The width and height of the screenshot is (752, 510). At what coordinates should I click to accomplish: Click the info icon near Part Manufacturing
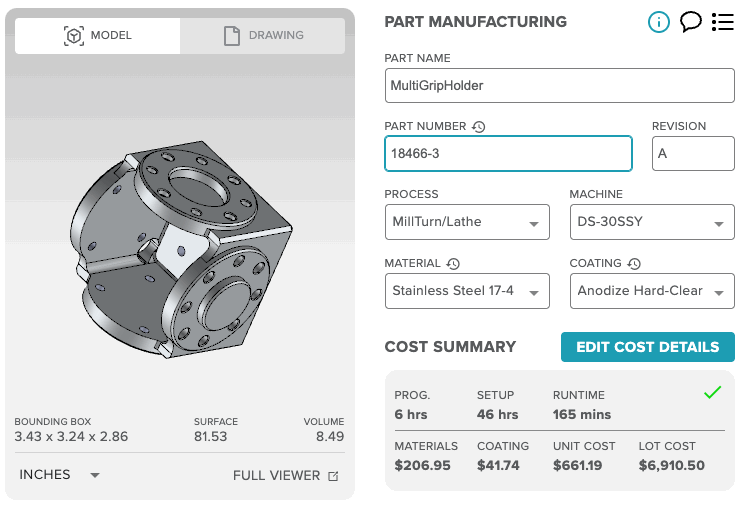(x=658, y=22)
